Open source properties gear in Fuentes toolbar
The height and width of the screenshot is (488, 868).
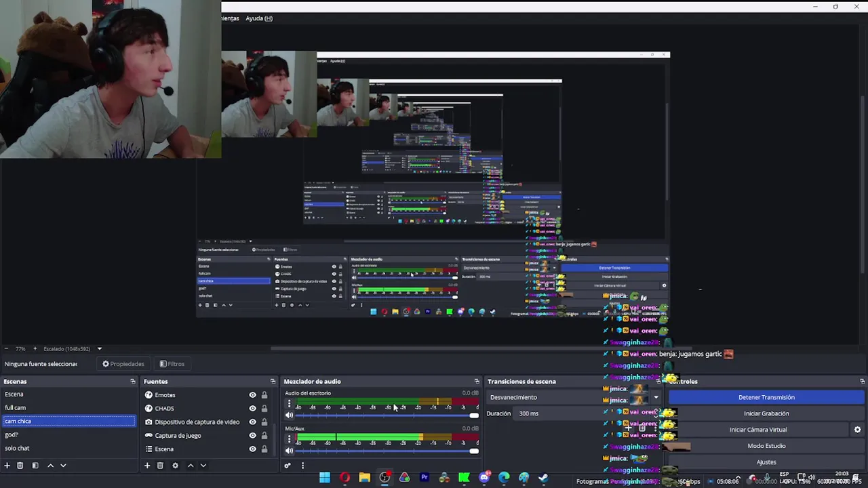pos(175,466)
